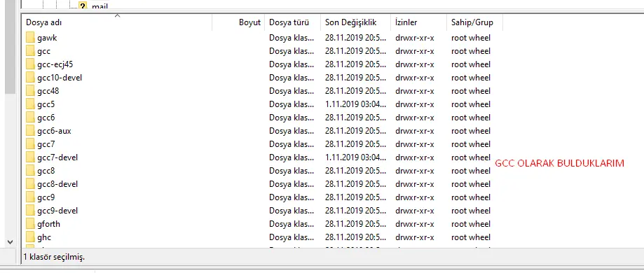Click the gforth folder icon
Viewport: 644px width, 273px height.
[x=30, y=224]
